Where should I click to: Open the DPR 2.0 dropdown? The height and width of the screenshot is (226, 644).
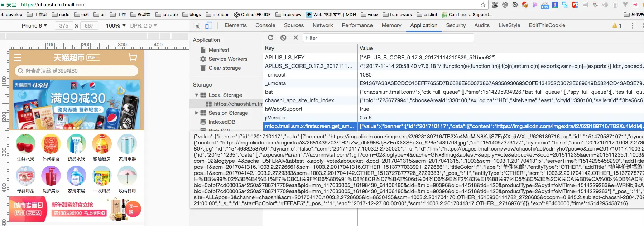[x=144, y=26]
